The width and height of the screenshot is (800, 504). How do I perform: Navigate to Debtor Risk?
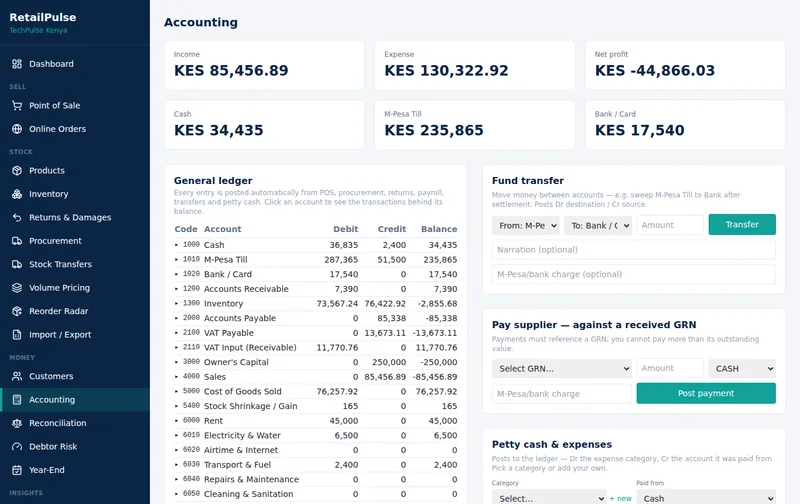pyautogui.click(x=75, y=446)
